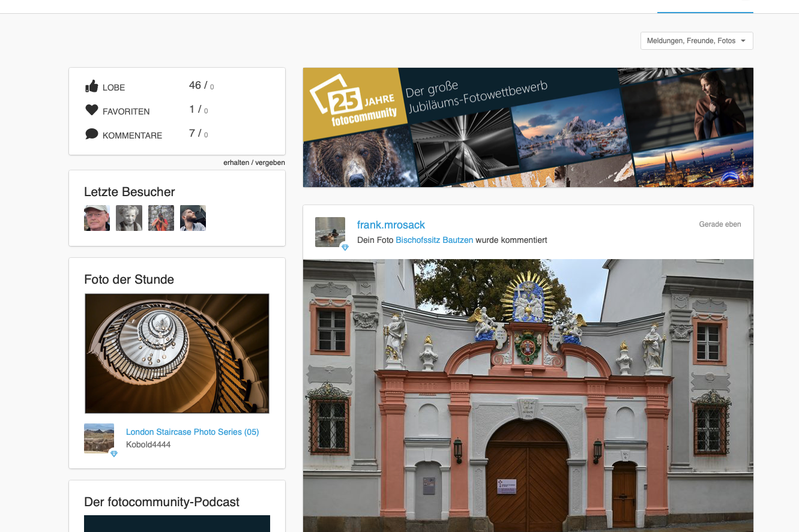
Task: Open third visitor avatar in orange
Action: [161, 218]
